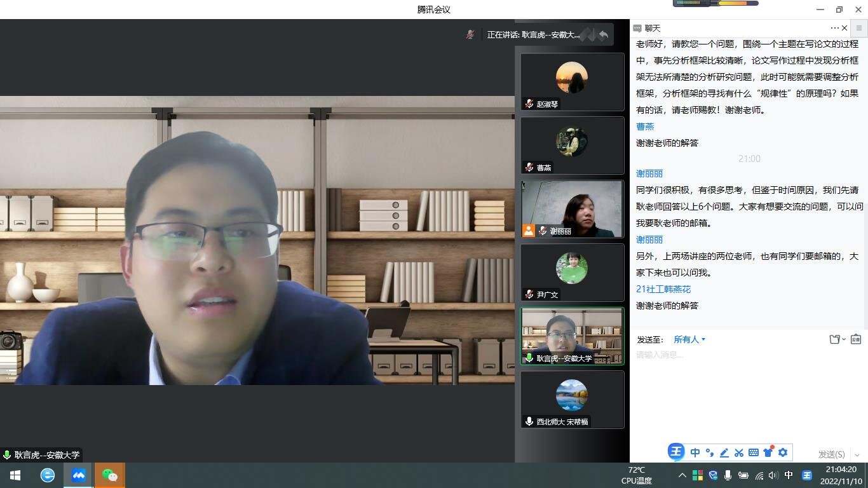Open WeChat from the taskbar

pos(110,475)
